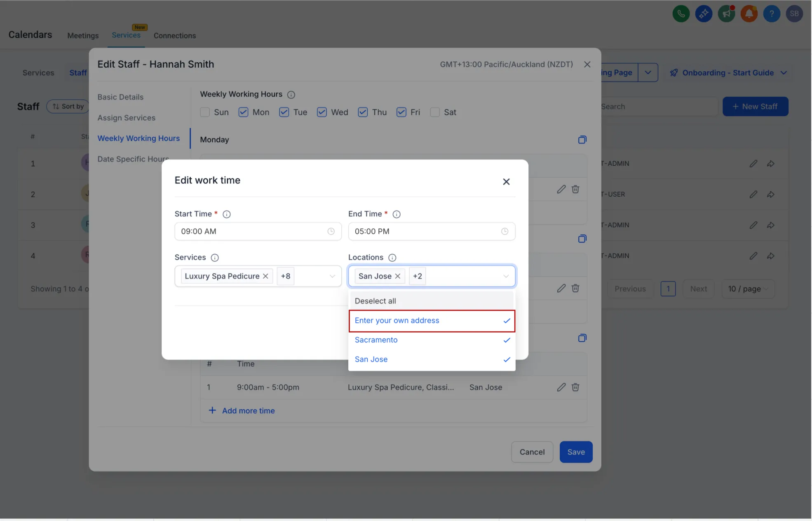The image size is (812, 521).
Task: Click the Start Time info icon
Action: (x=227, y=214)
